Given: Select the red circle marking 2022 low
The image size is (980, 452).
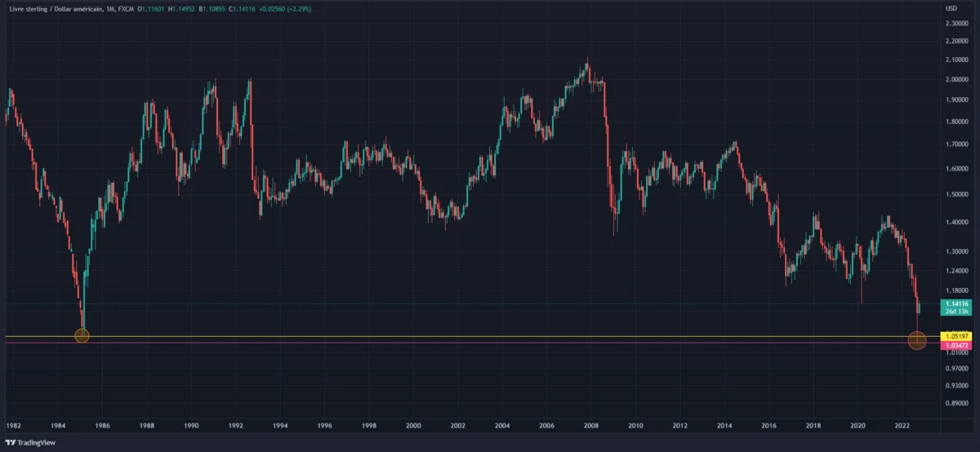Looking at the screenshot, I should coord(917,340).
